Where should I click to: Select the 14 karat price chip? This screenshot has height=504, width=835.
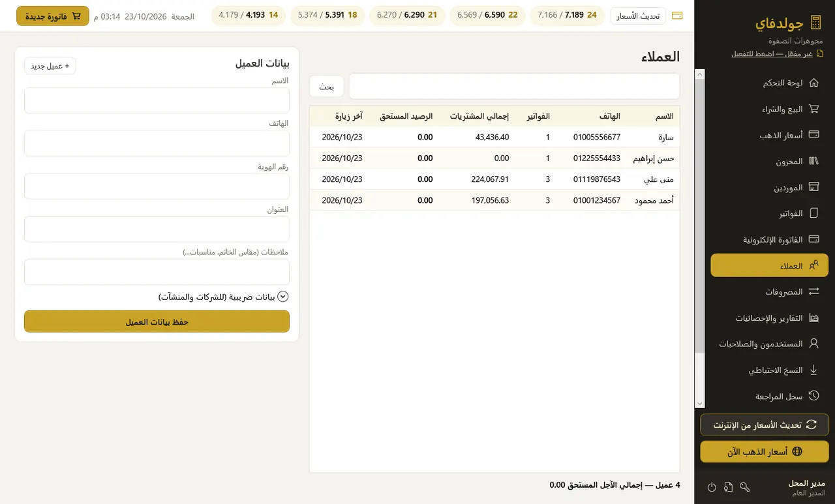249,15
